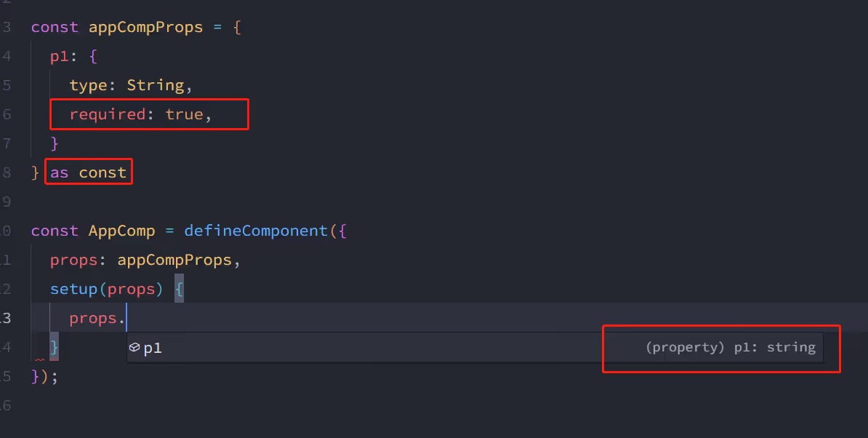This screenshot has width=868, height=438.
Task: Click the p1 key in appCompProps object
Action: click(x=59, y=57)
